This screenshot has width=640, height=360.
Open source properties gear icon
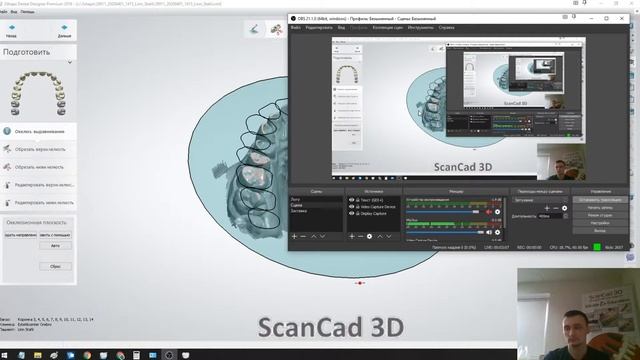tap(369, 236)
